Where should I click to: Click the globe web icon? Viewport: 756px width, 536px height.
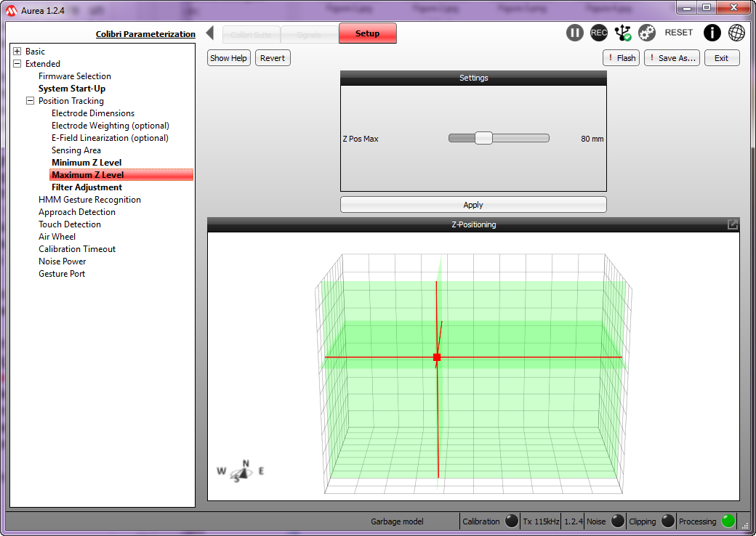(x=736, y=33)
